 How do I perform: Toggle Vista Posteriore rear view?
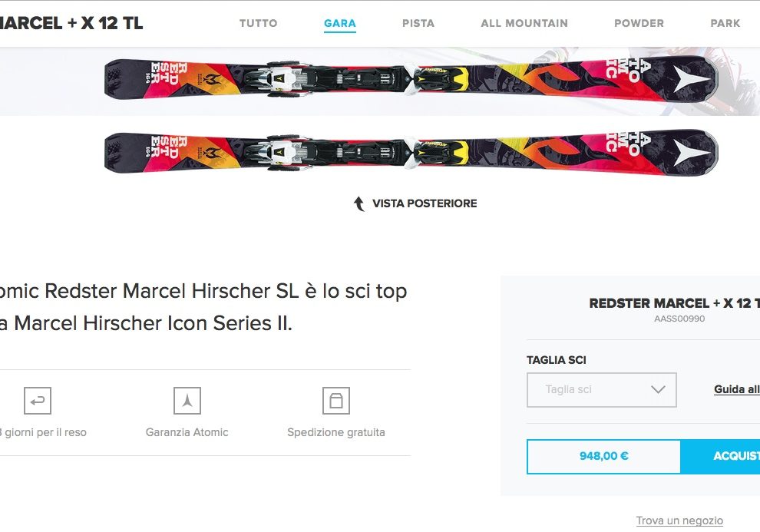click(x=424, y=203)
